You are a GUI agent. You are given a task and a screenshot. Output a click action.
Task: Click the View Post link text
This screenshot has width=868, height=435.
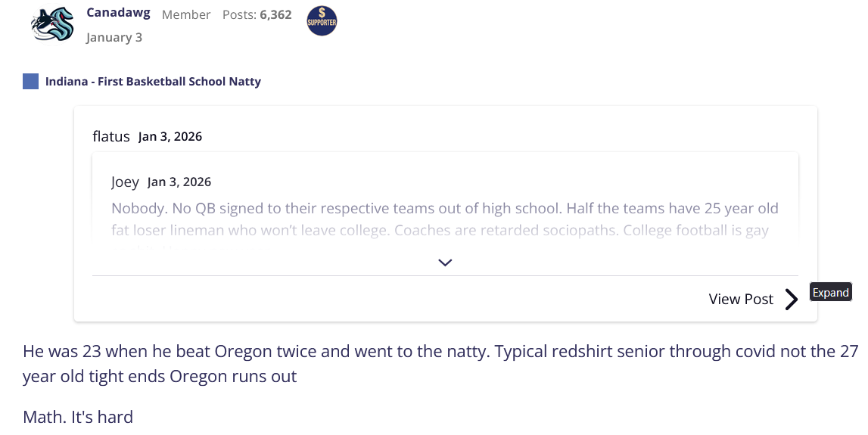pyautogui.click(x=741, y=299)
